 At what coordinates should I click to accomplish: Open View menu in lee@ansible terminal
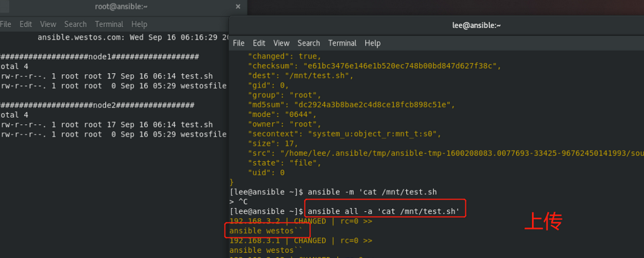(281, 43)
